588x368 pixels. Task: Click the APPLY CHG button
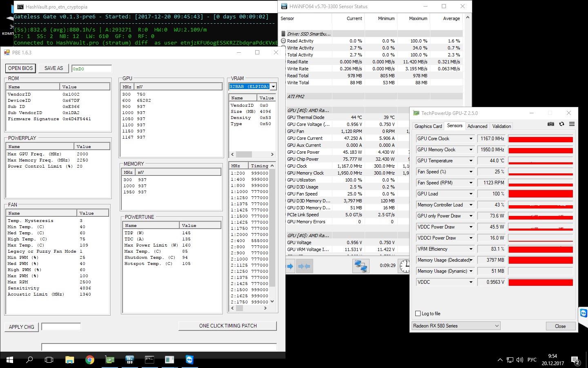click(22, 327)
